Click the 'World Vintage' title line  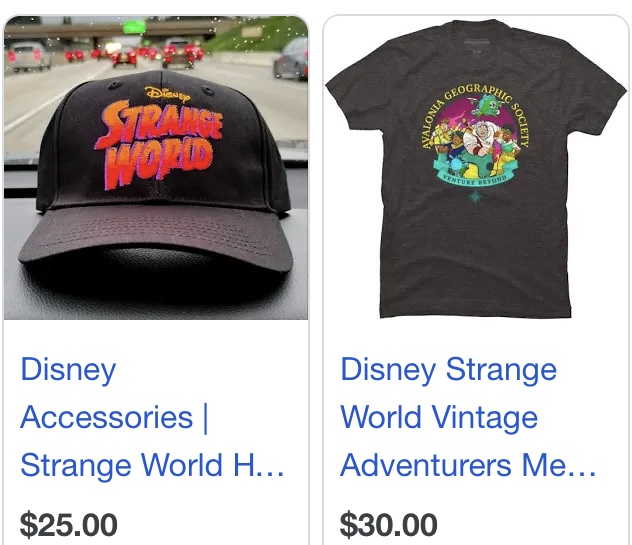coord(439,417)
